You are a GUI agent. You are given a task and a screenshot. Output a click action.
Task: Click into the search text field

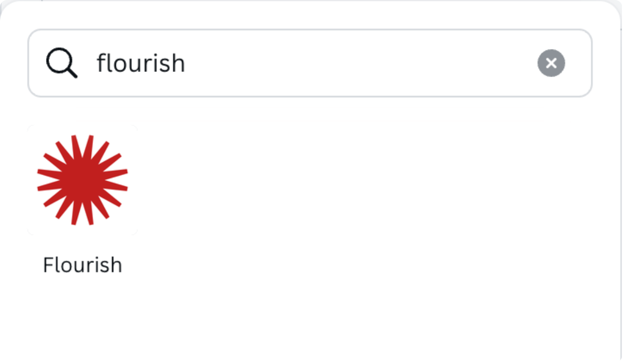click(x=307, y=63)
